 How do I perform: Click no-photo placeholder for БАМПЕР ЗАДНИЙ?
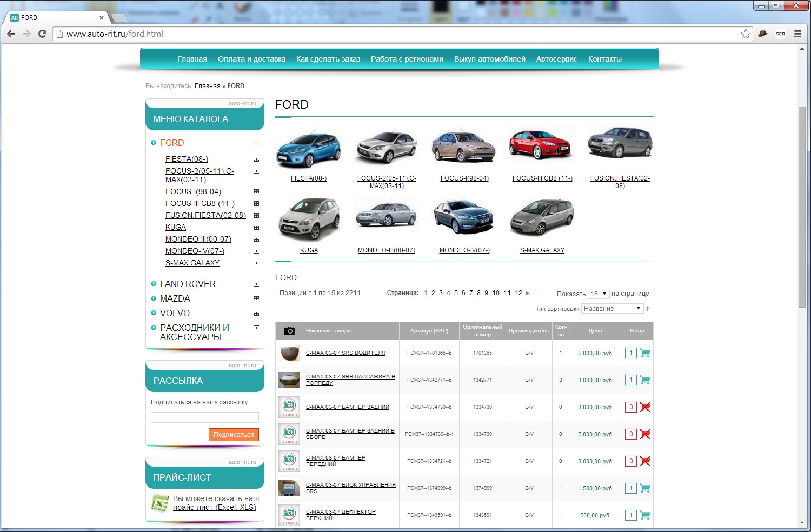(289, 407)
